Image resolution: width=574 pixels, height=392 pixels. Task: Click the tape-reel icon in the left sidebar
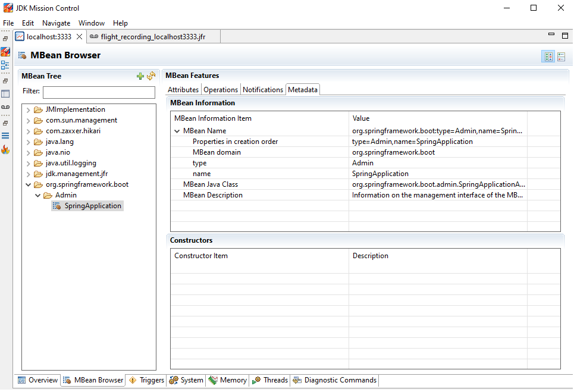click(5, 107)
